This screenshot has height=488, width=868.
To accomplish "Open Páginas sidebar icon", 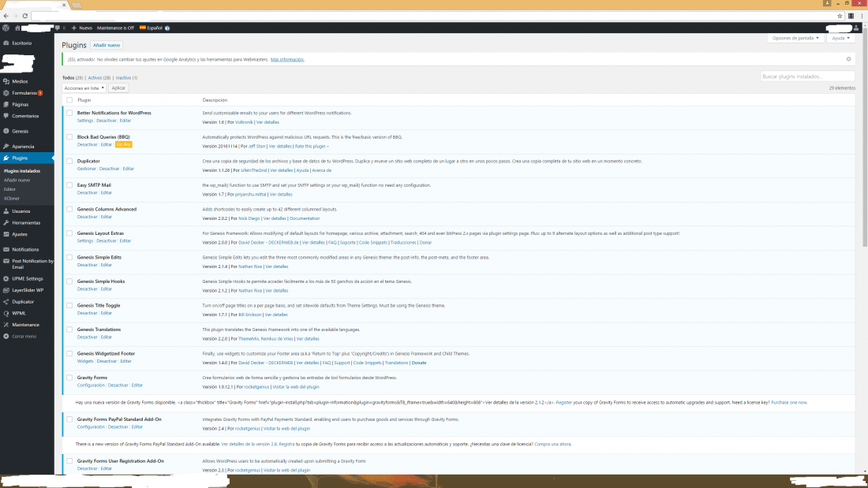I will [6, 104].
